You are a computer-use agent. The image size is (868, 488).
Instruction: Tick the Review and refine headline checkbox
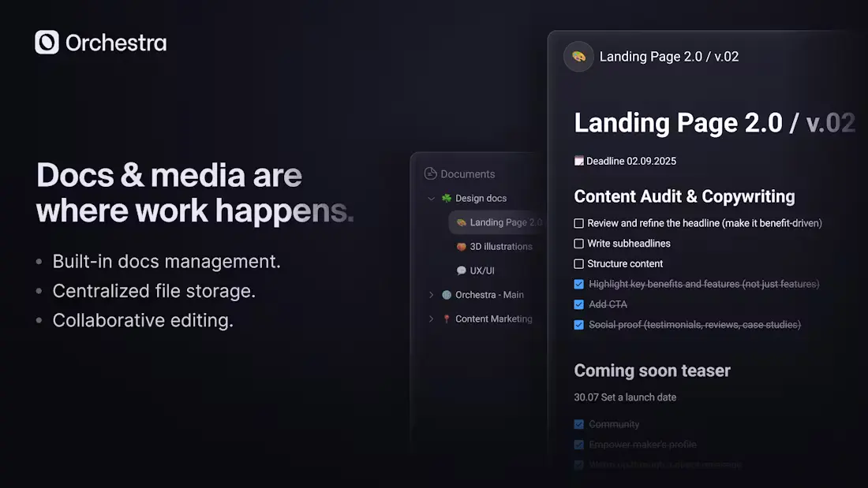coord(579,224)
